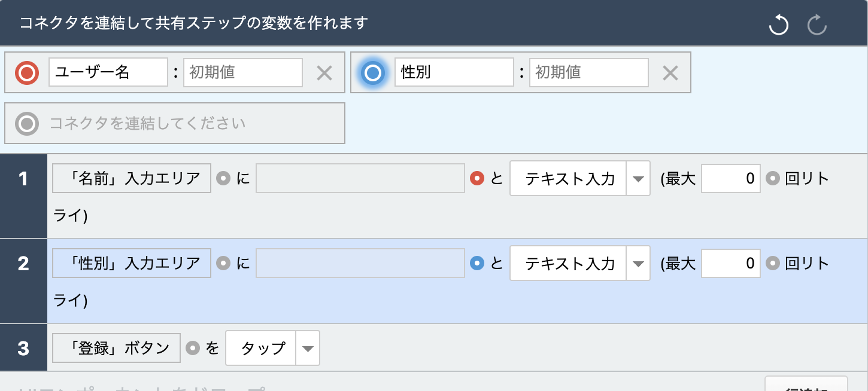The width and height of the screenshot is (868, 391).
Task: Click gray retry connector in step 2
Action: click(773, 263)
